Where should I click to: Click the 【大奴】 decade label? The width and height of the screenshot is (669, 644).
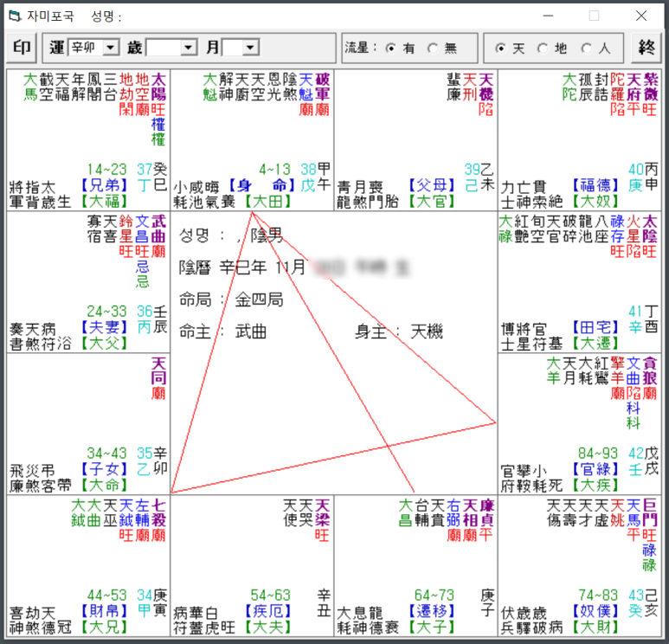pos(595,201)
